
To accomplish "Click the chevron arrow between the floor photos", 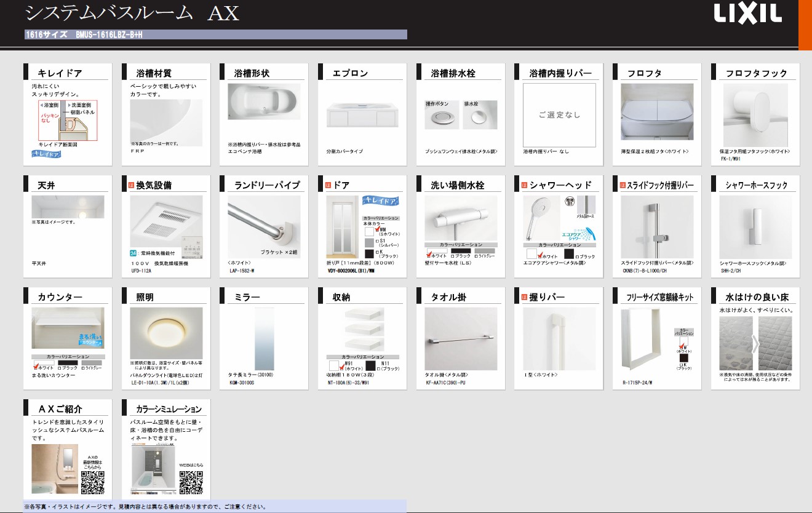I will [x=755, y=344].
